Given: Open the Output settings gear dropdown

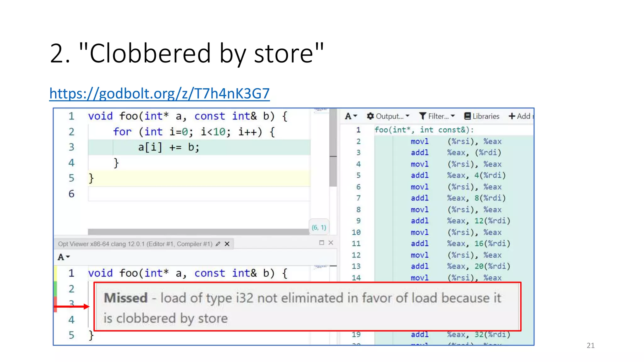Looking at the screenshot, I should (x=388, y=116).
